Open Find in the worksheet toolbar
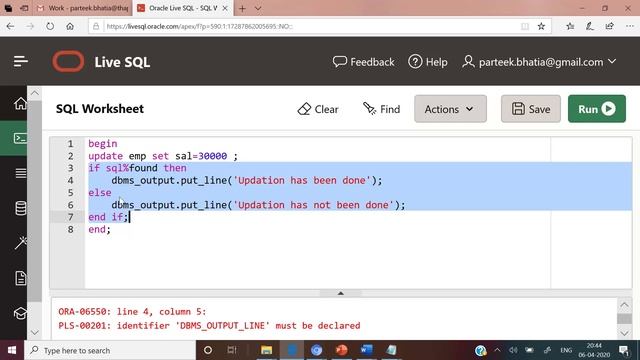This screenshot has width=640, height=360. [381, 109]
